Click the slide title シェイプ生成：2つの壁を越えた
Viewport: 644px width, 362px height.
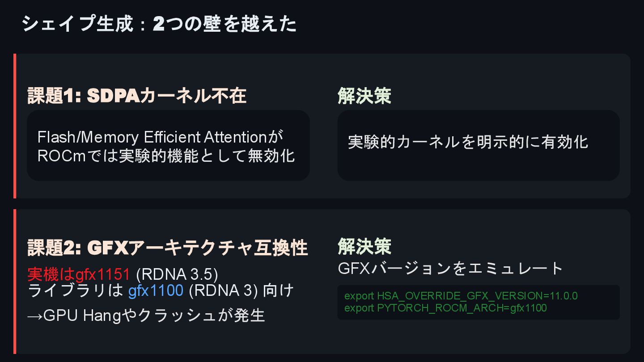coord(159,24)
